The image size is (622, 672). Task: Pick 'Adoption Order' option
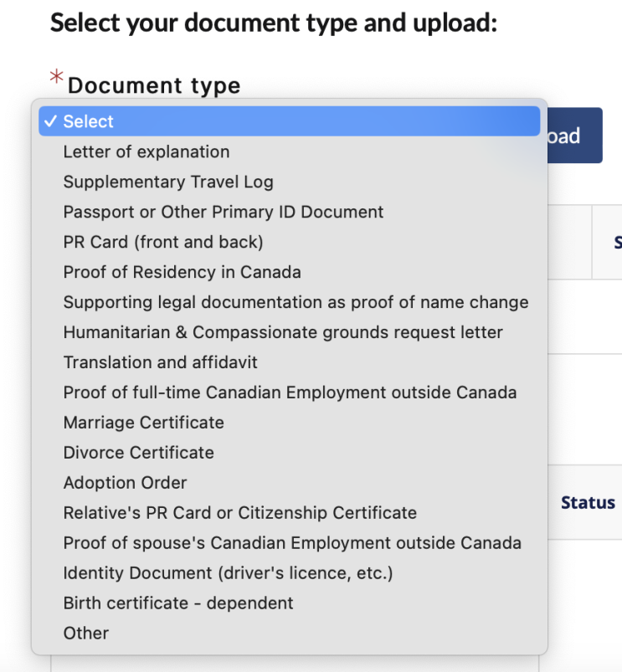tap(126, 483)
